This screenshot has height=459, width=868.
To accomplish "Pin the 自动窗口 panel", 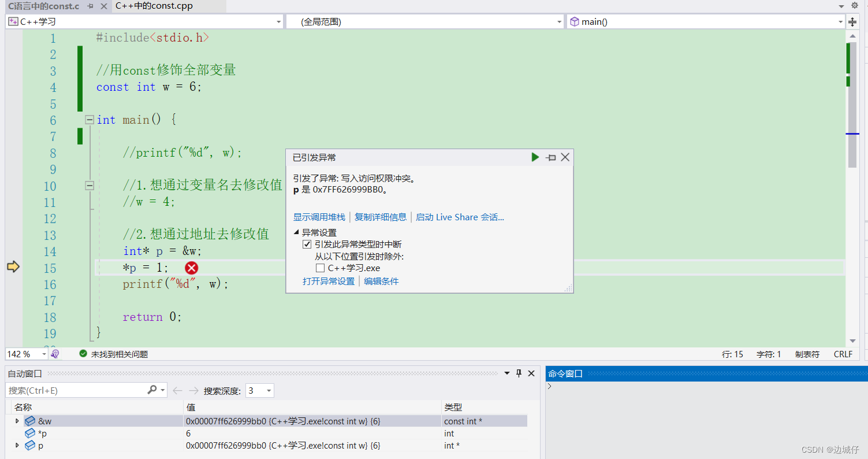I will pos(519,373).
